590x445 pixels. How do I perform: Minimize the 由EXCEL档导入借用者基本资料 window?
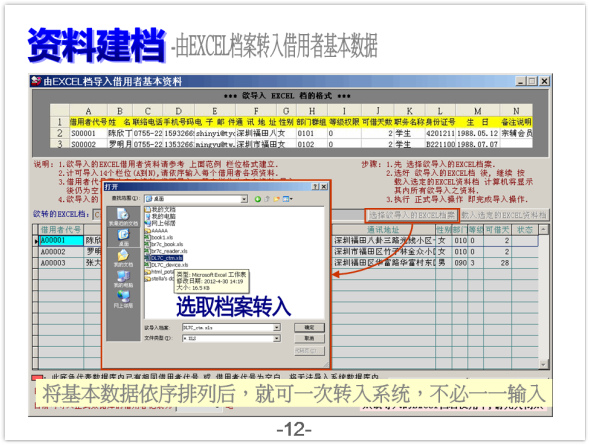click(x=521, y=81)
